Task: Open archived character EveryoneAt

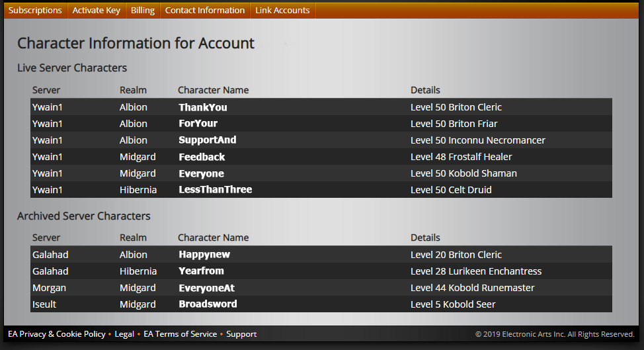Action: pos(206,288)
